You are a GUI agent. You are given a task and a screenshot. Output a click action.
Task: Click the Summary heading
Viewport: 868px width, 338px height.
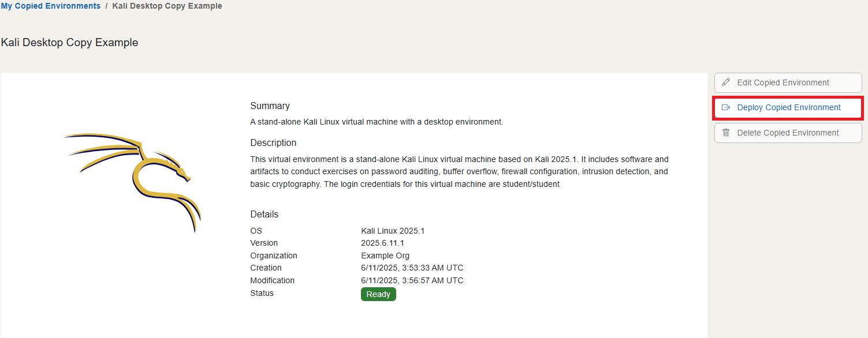point(270,106)
